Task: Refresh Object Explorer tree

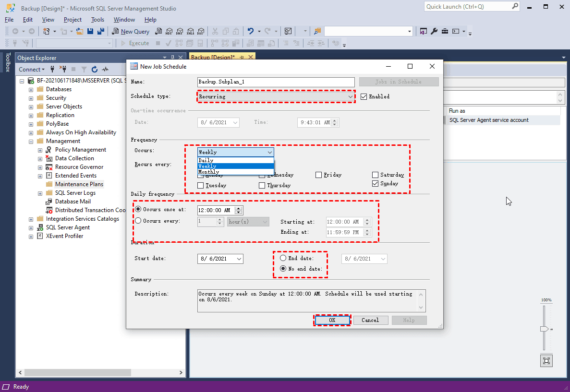Action: click(x=95, y=69)
